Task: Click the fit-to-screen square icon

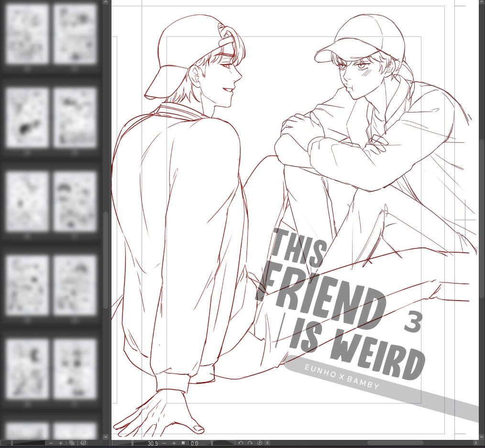Action: [183, 443]
